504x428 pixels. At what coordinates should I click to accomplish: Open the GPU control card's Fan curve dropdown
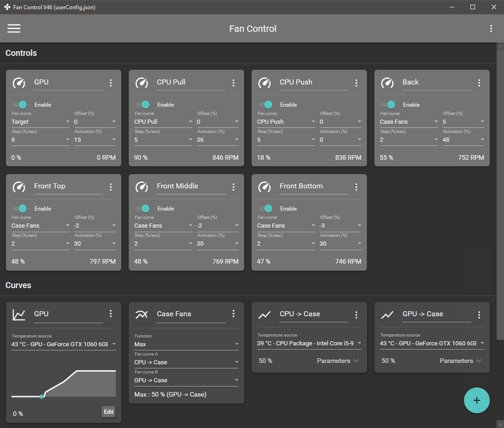41,122
